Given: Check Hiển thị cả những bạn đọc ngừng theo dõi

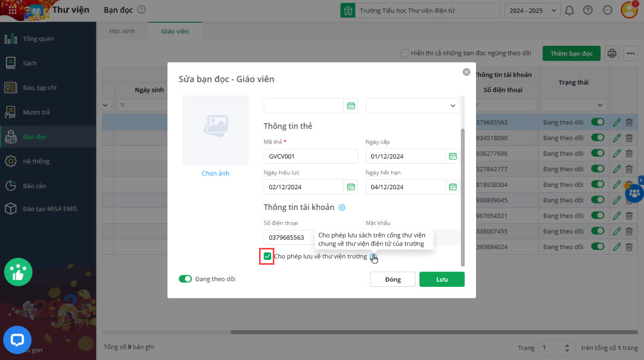Looking at the screenshot, I should point(404,53).
